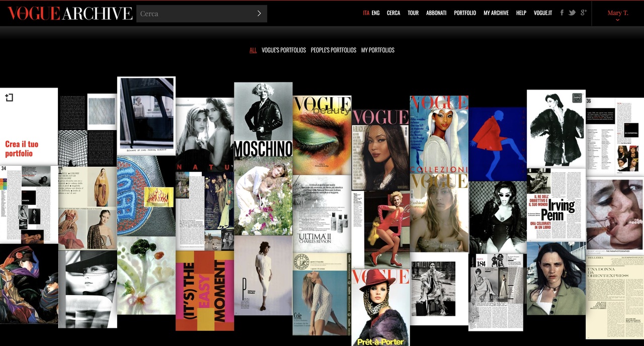Open the white flower close-up photo
The height and width of the screenshot is (346, 644).
pos(146,276)
